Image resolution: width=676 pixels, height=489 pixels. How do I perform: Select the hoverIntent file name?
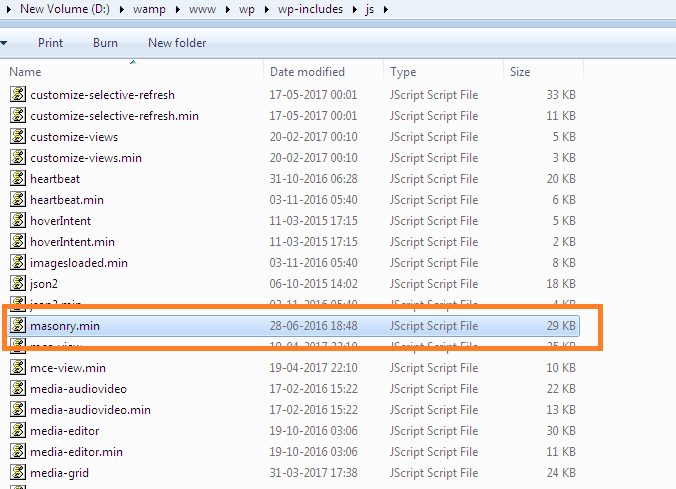61,221
